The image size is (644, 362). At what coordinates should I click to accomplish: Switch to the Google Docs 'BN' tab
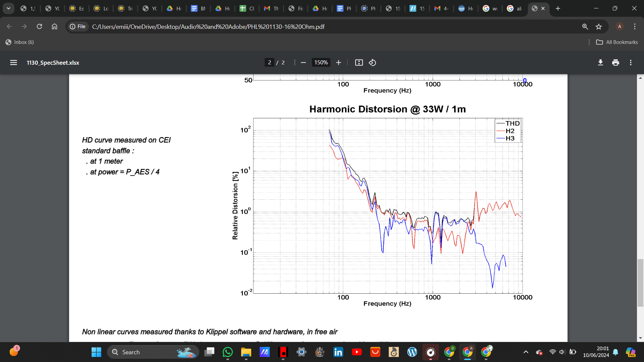(199, 8)
